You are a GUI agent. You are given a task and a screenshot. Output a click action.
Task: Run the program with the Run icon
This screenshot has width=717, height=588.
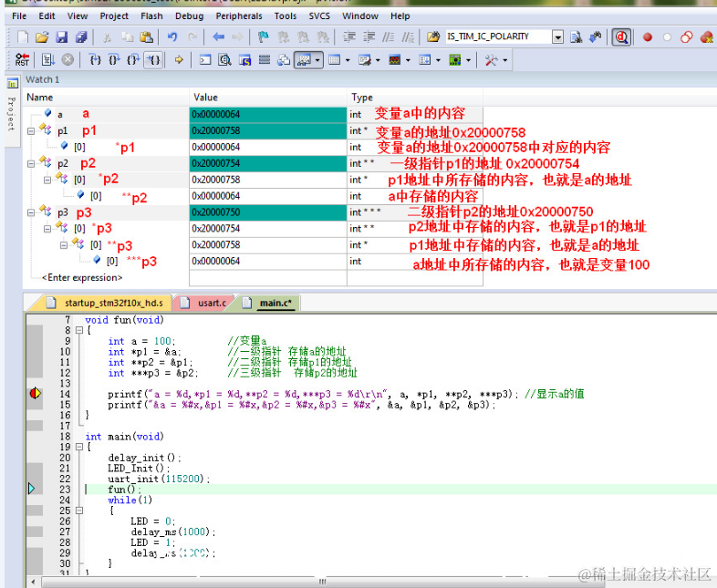[48, 60]
